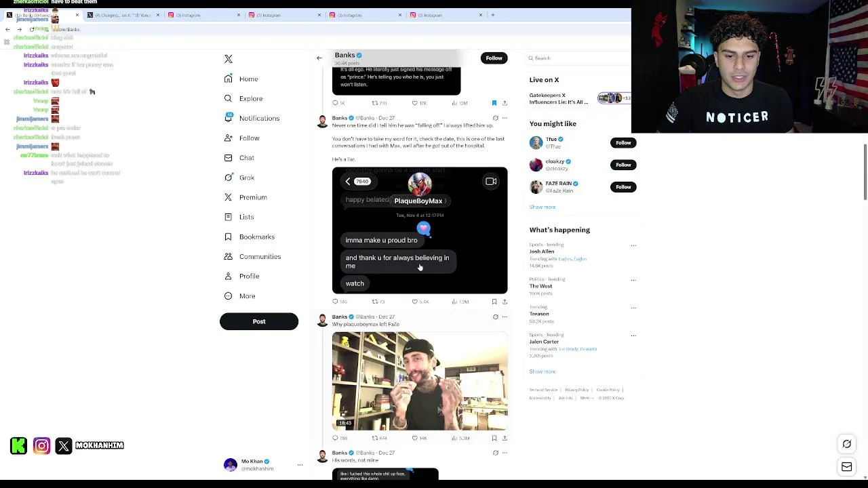868x488 pixels.
Task: Open the Gatekeepers X live broadcast card
Action: point(580,98)
